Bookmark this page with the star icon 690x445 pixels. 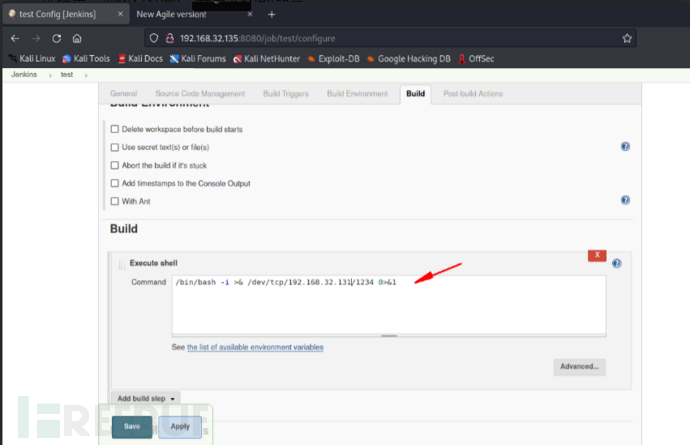pyautogui.click(x=627, y=38)
